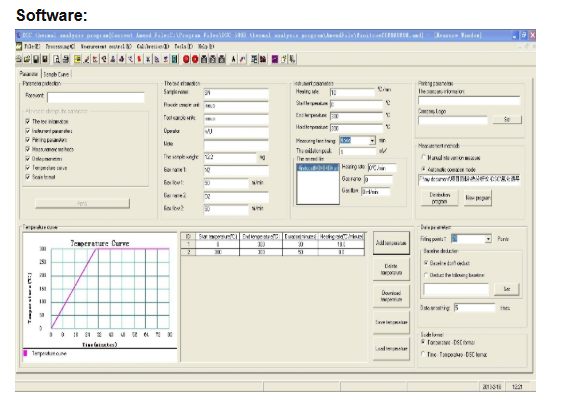Click the yellow list toolbar icon
The image size is (569, 405).
pyautogui.click(x=77, y=59)
